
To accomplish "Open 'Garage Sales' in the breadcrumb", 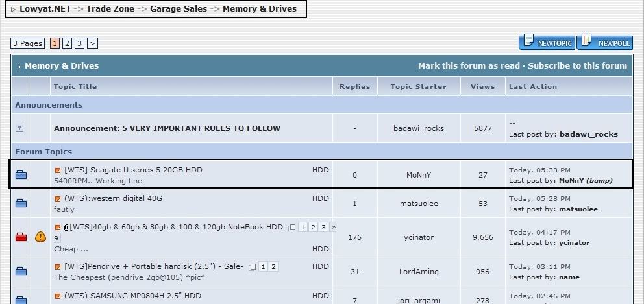I will 179,9.
